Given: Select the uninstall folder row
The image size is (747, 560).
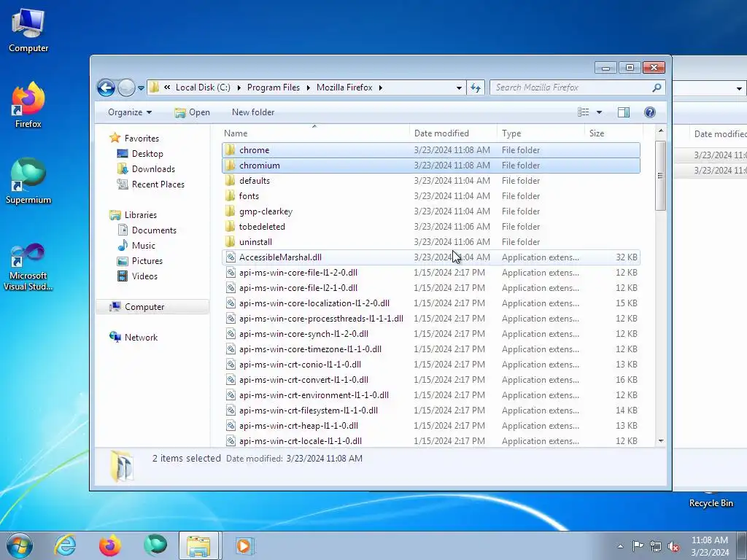Looking at the screenshot, I should [430, 242].
